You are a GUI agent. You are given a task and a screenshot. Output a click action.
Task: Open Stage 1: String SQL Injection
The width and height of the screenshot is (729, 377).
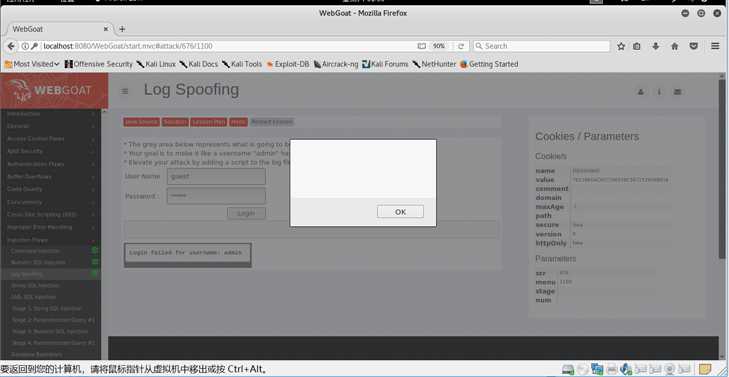[x=50, y=309]
